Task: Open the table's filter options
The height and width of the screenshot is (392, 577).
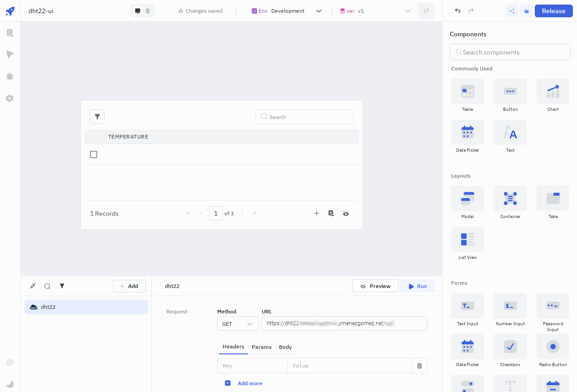Action: [x=97, y=117]
